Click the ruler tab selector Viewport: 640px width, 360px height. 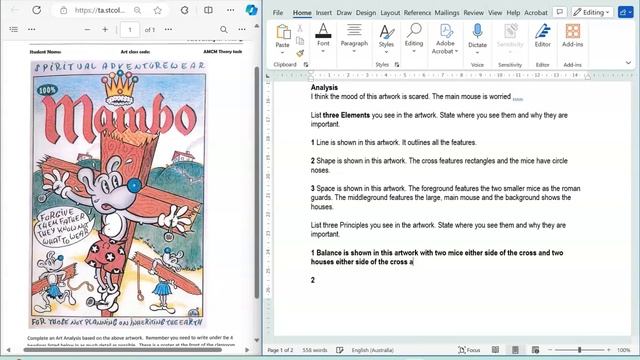point(268,76)
